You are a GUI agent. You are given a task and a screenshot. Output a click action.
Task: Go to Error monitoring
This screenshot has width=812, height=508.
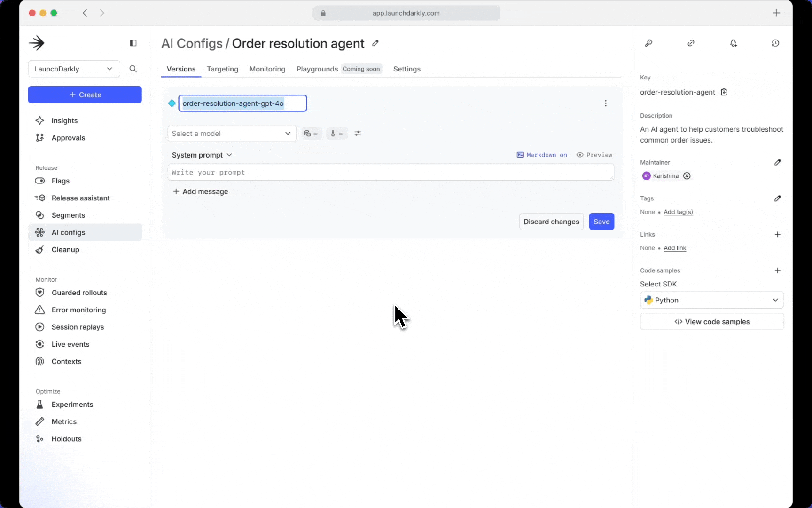(85, 310)
